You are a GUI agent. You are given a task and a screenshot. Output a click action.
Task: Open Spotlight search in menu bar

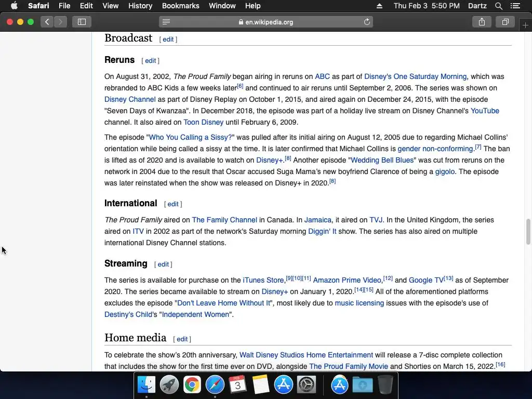click(x=498, y=6)
